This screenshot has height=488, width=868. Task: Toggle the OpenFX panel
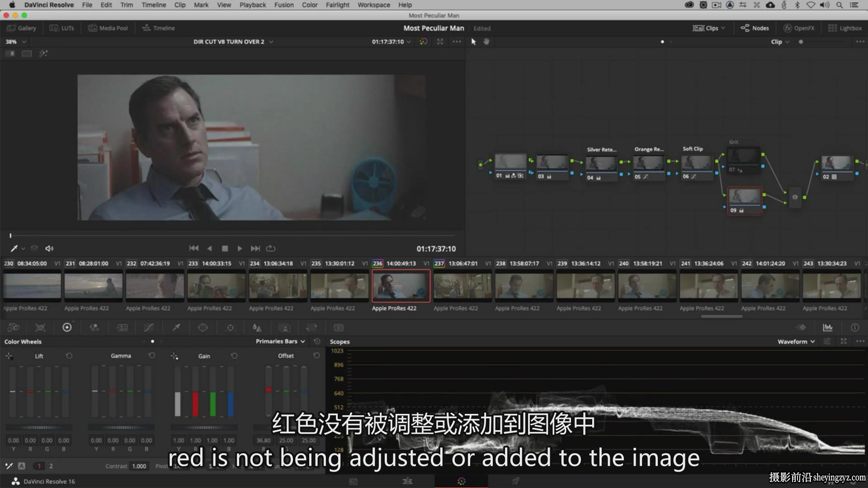click(799, 28)
